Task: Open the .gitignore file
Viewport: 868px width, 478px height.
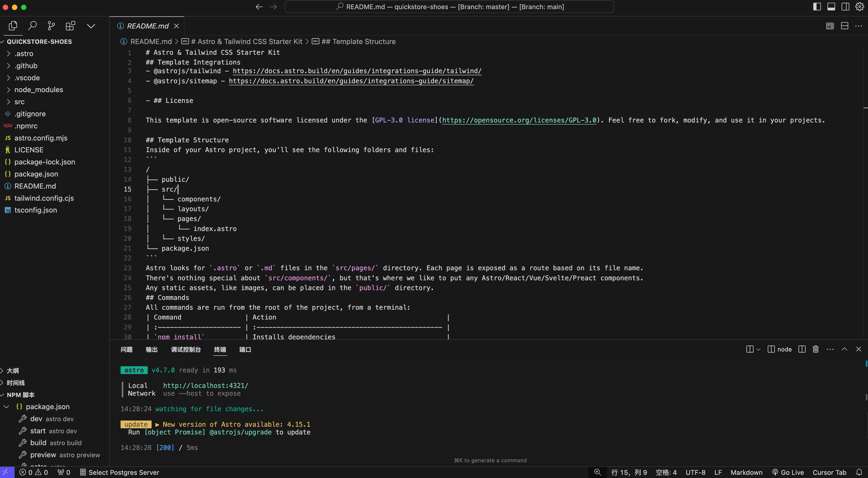Action: click(x=30, y=114)
